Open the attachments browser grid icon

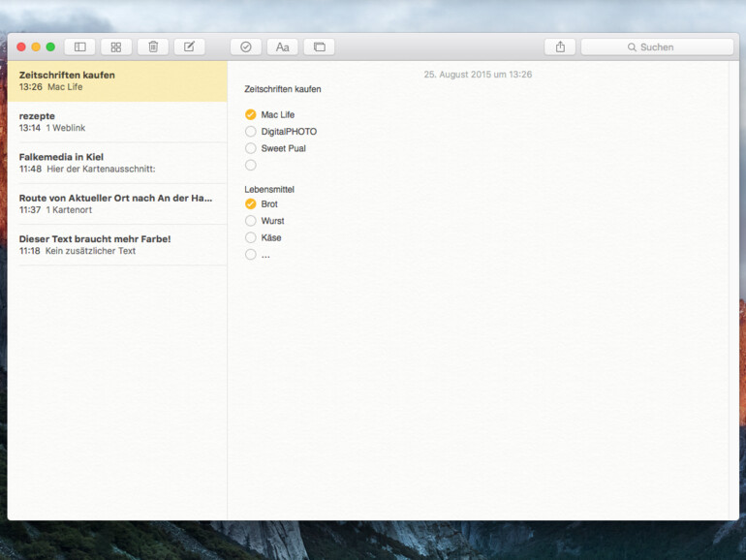tap(116, 47)
